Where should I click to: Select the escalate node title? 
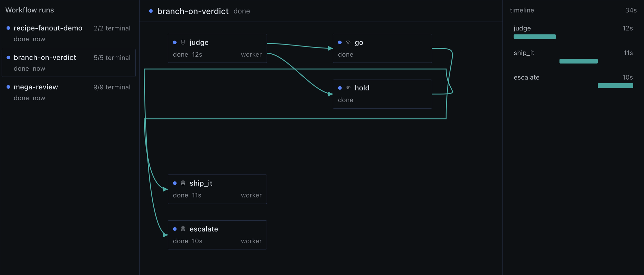click(x=204, y=229)
